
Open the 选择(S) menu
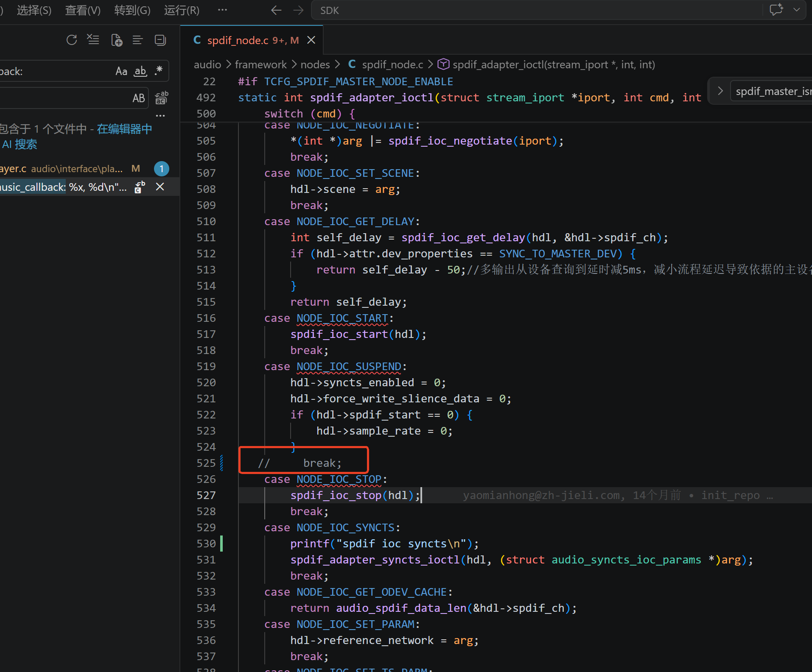click(x=34, y=10)
